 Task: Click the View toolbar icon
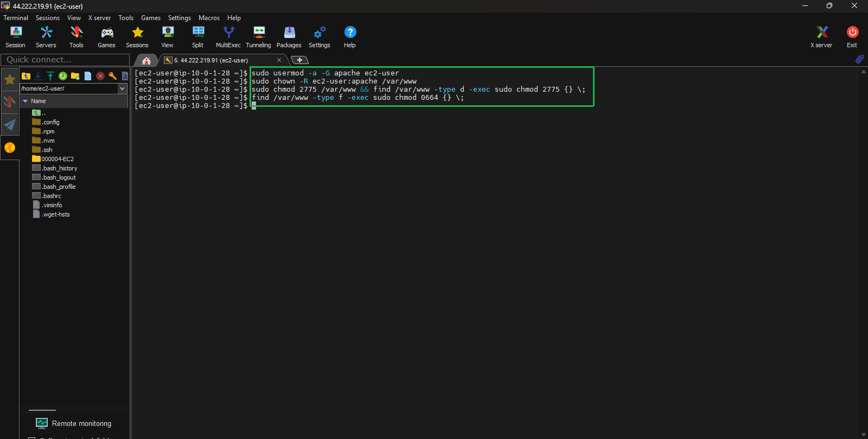[x=168, y=37]
